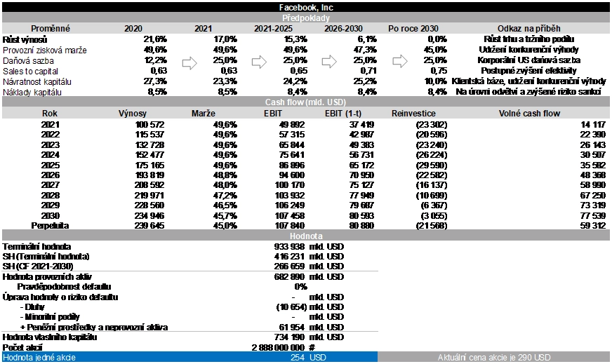Click the 2025 free cash flow 35 582
The height and width of the screenshot is (364, 612).
coord(593,166)
